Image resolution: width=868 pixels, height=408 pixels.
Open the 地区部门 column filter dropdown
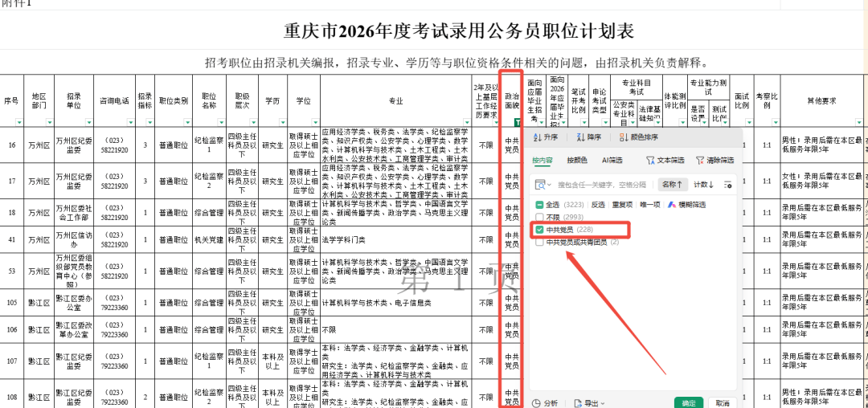point(51,122)
